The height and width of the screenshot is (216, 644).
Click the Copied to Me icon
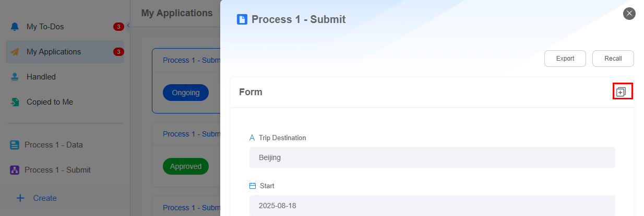[x=15, y=102]
